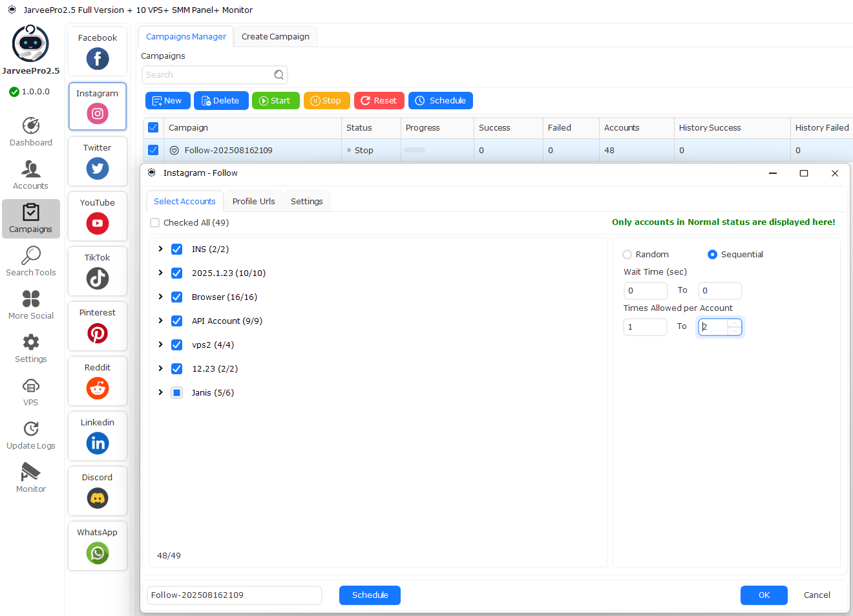This screenshot has width=853, height=616.
Task: Toggle the Checked All (49) checkbox
Action: point(155,223)
